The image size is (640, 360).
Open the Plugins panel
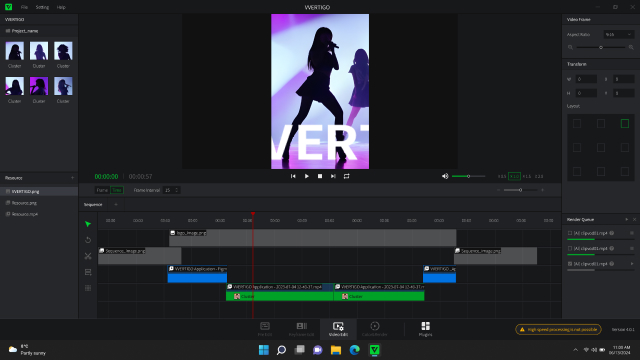425,329
